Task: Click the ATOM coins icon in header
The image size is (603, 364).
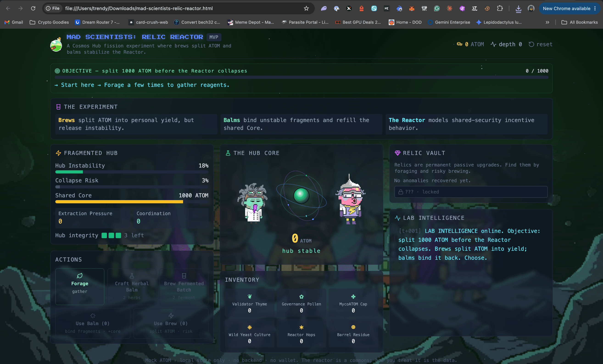Action: pyautogui.click(x=459, y=44)
